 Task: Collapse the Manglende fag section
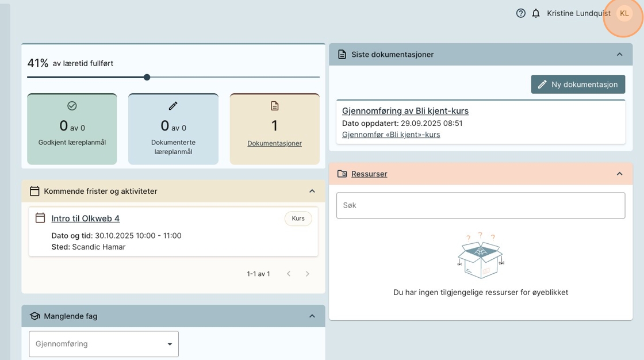click(x=312, y=316)
